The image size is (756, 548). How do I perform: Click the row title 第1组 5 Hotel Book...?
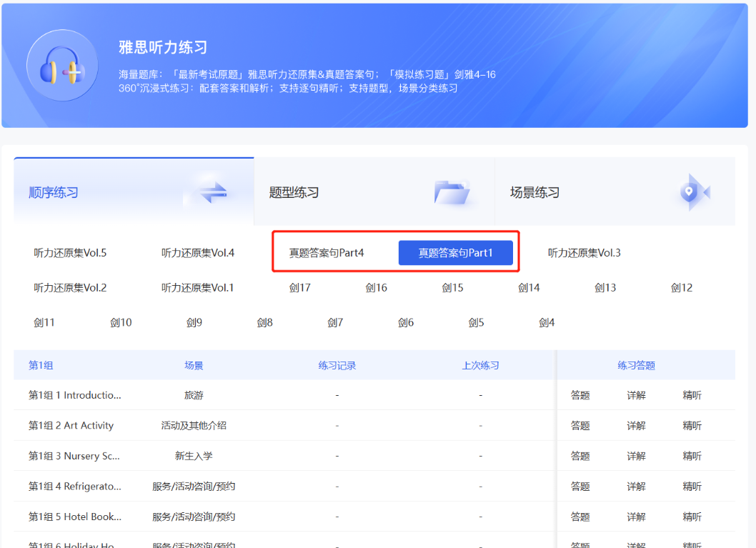(75, 517)
